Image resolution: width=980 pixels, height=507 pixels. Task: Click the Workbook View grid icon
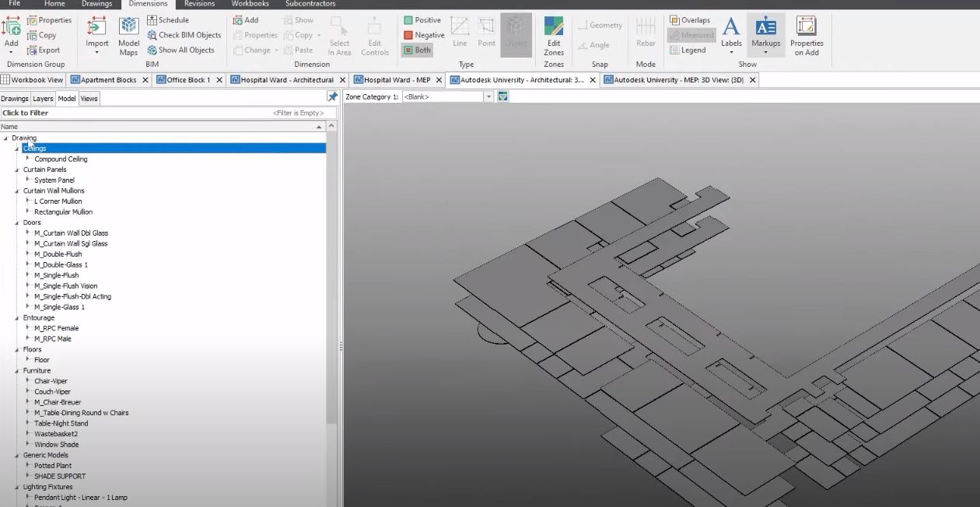click(x=5, y=80)
